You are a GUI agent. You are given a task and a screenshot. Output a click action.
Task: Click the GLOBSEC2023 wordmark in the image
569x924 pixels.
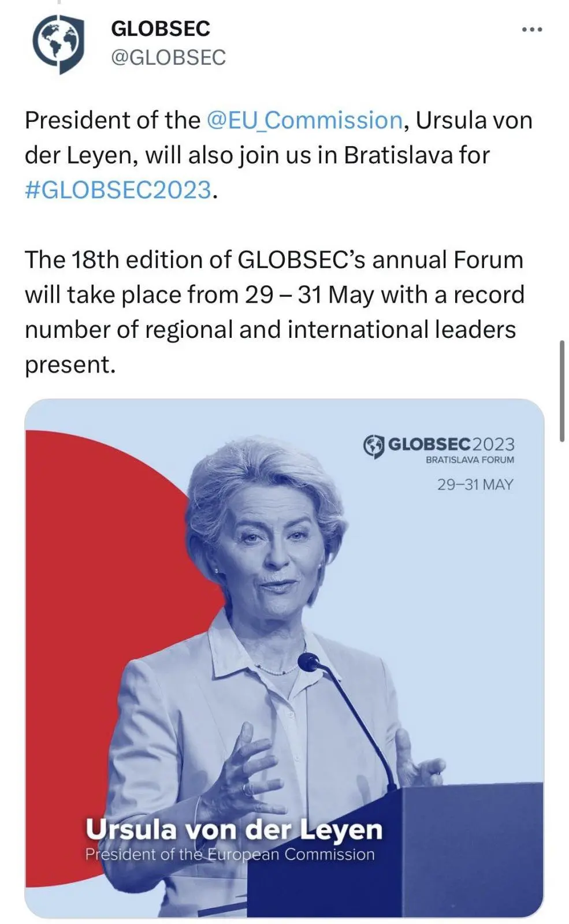click(451, 444)
